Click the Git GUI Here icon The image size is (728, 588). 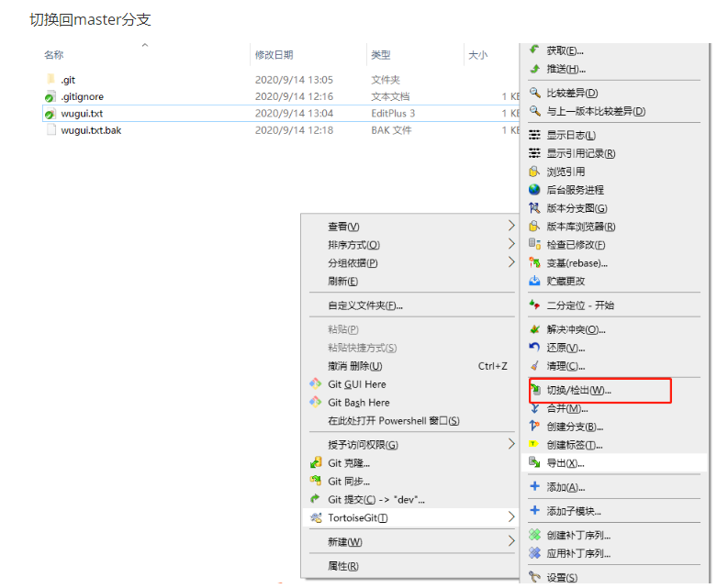(x=316, y=383)
